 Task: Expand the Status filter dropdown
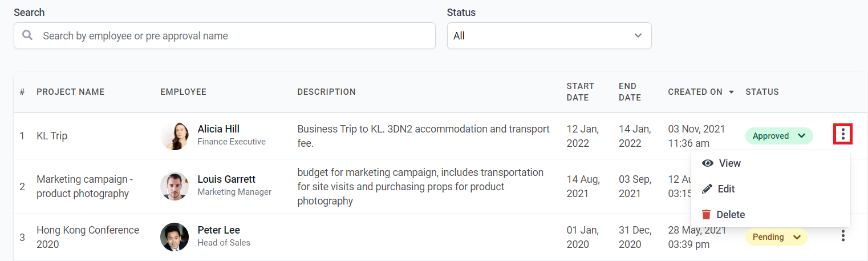click(549, 36)
